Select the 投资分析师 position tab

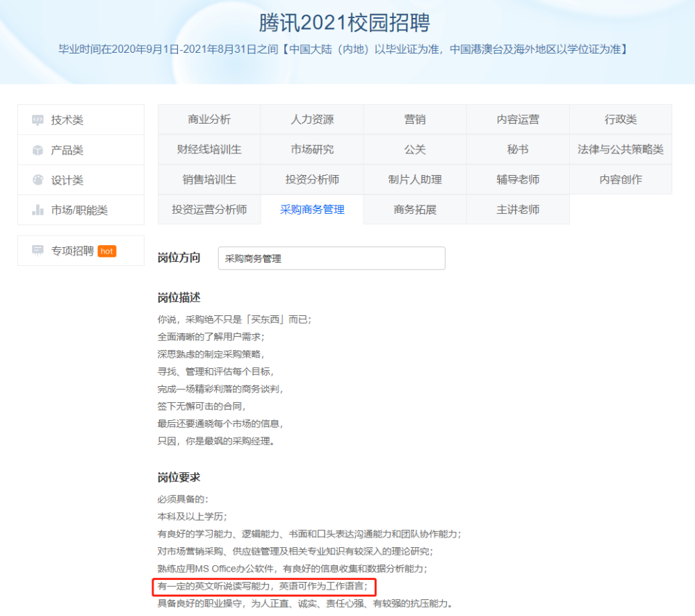(x=312, y=180)
